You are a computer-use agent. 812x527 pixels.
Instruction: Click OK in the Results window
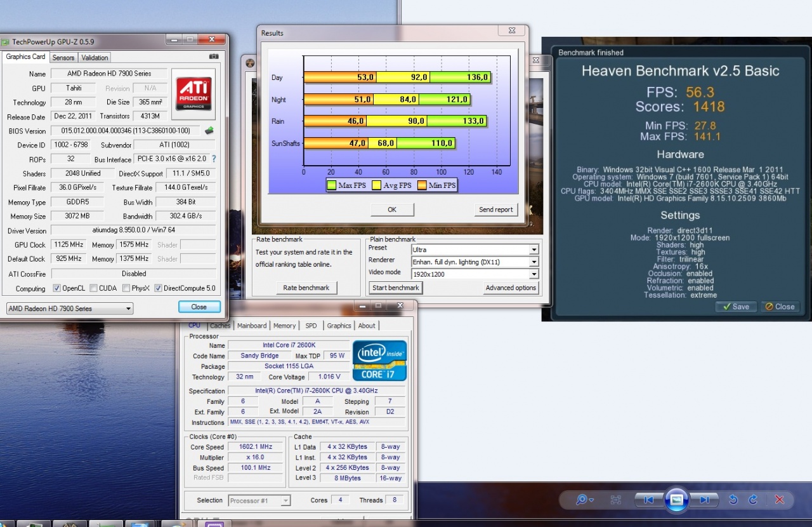392,210
